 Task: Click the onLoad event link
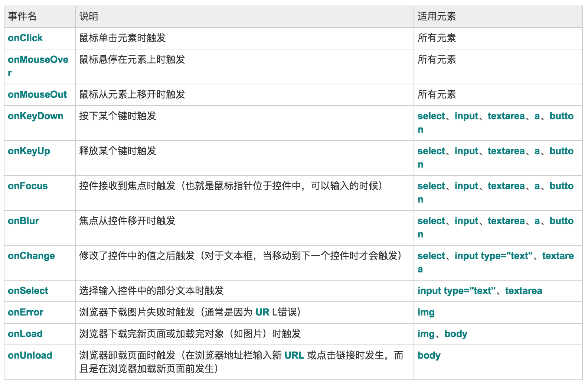click(x=25, y=334)
